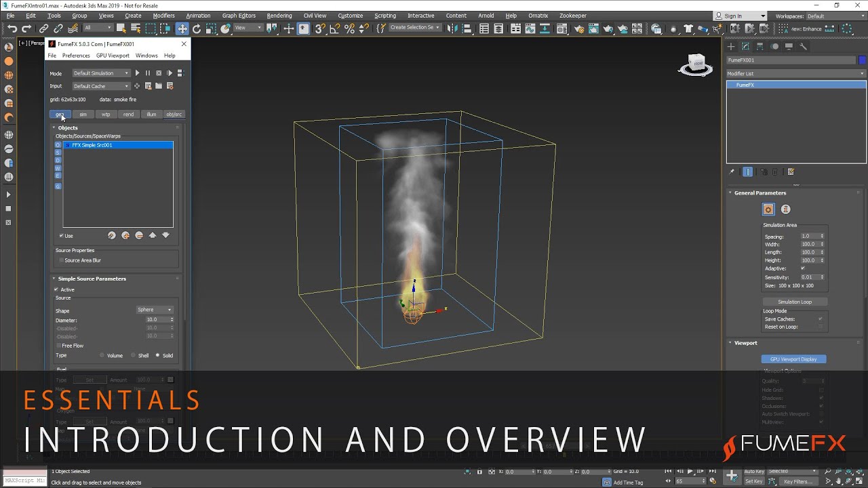The height and width of the screenshot is (488, 868).
Task: Click the GPU Viewport Display button
Action: (x=793, y=359)
